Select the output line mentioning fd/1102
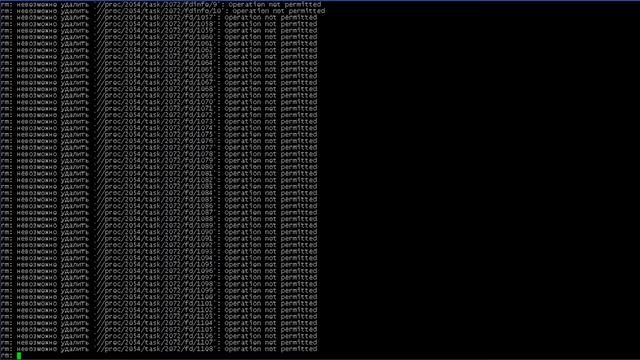This screenshot has height=360, width=640. tap(158, 311)
